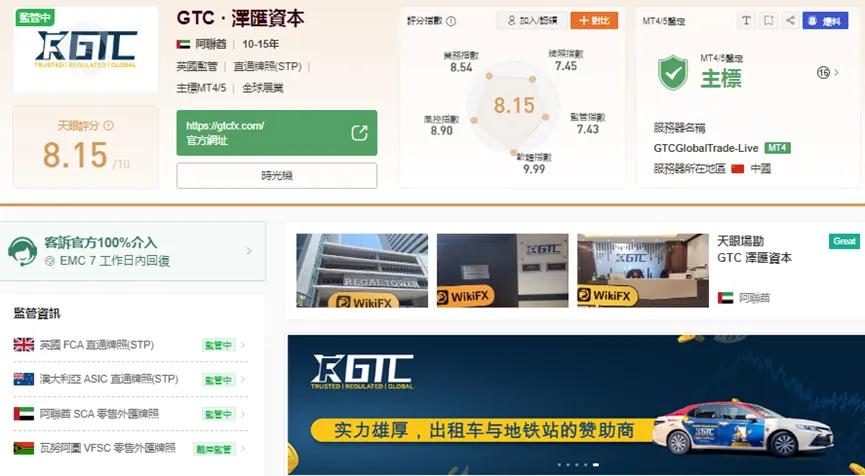Viewport: 865px width, 476px height.
Task: Click the green MT4 badge
Action: pos(777,148)
